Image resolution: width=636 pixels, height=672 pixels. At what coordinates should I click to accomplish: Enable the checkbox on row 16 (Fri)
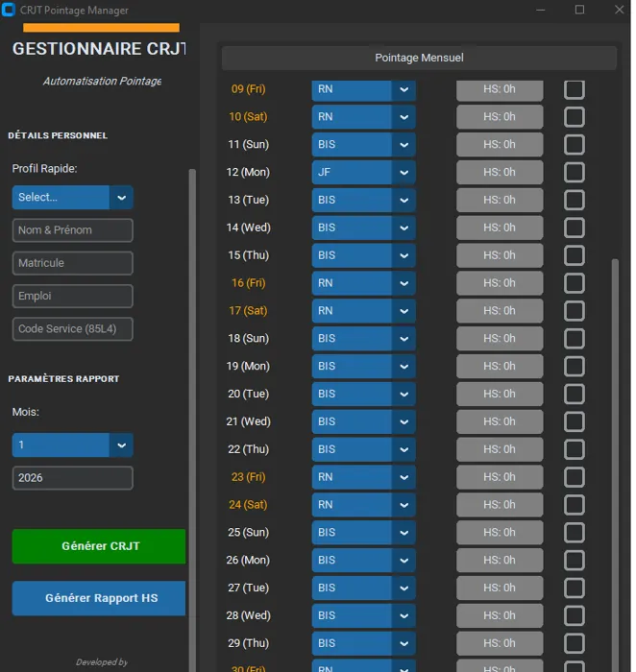click(574, 283)
